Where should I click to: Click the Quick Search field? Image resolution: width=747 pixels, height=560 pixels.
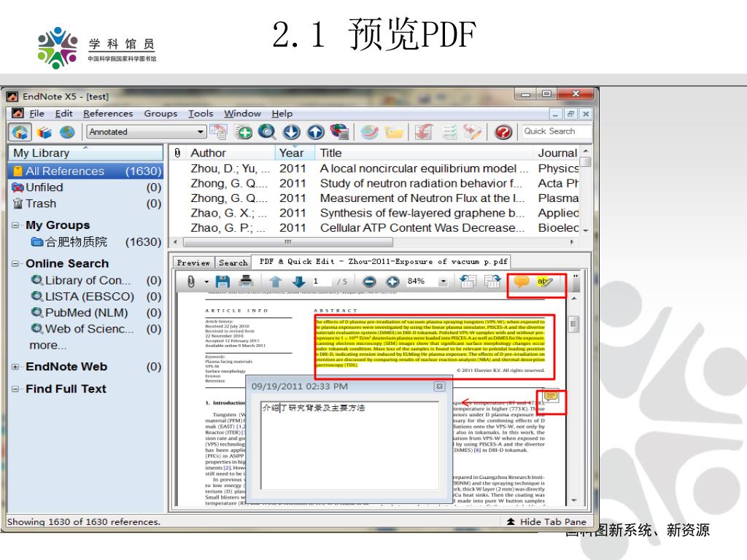click(x=556, y=131)
